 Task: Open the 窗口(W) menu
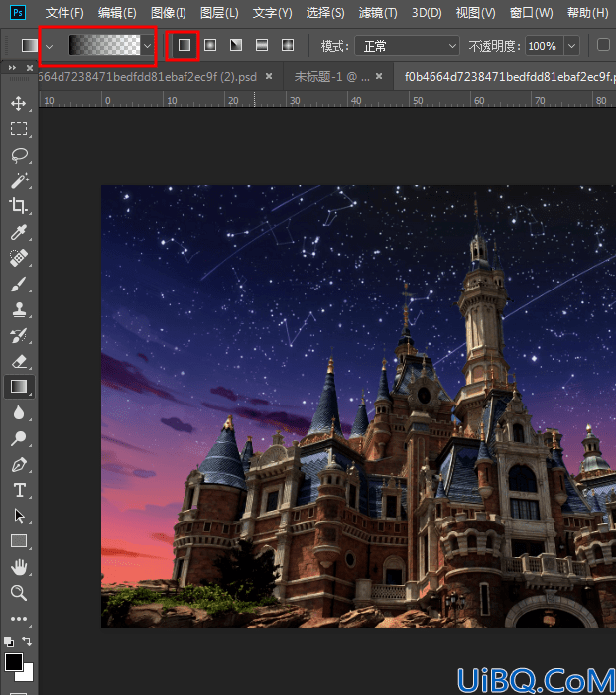531,13
